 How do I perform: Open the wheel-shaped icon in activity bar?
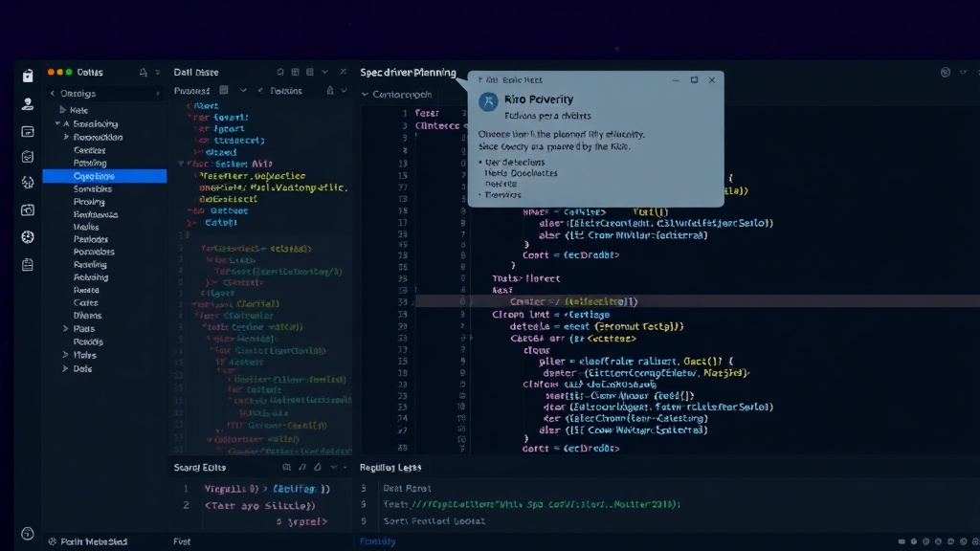click(28, 237)
